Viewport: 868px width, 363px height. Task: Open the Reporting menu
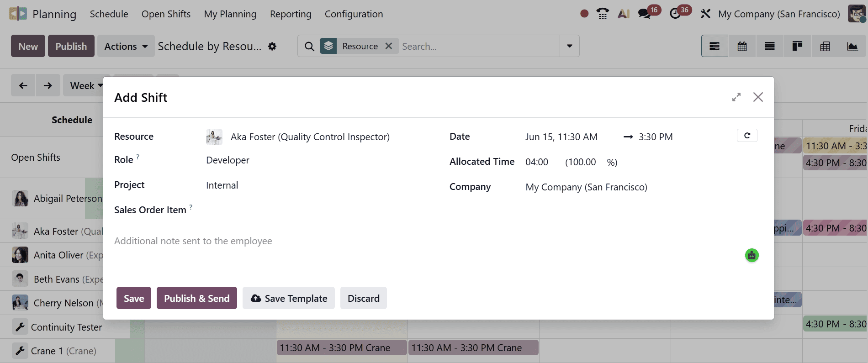291,14
